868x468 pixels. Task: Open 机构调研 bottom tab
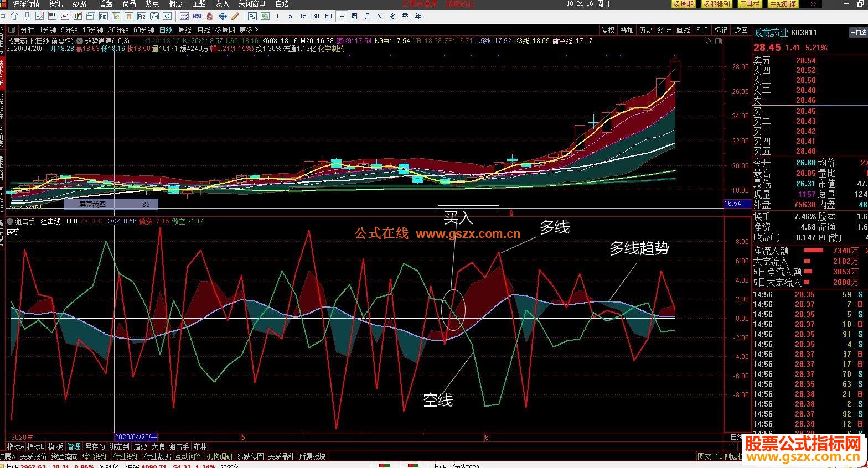pos(219,456)
